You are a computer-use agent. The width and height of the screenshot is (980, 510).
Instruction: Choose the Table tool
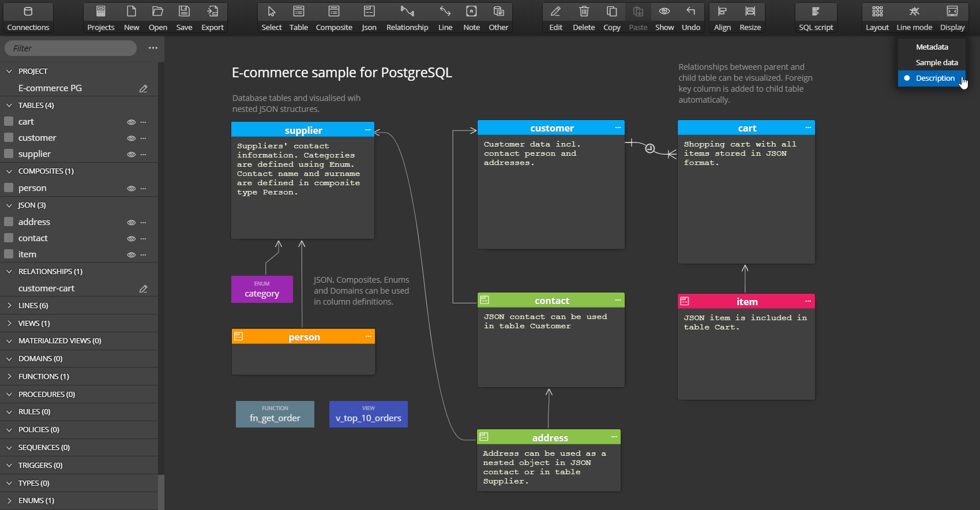[x=299, y=18]
